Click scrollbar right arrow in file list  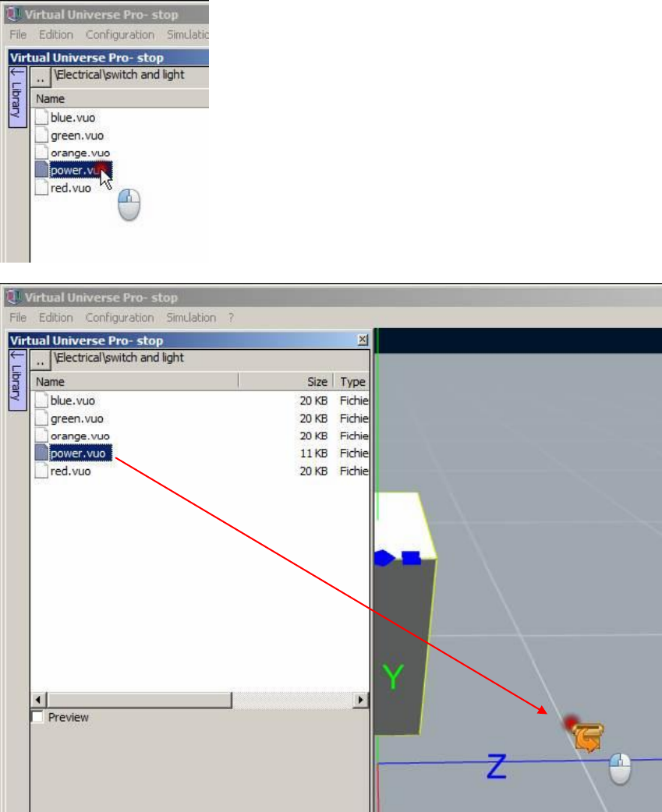pos(361,700)
